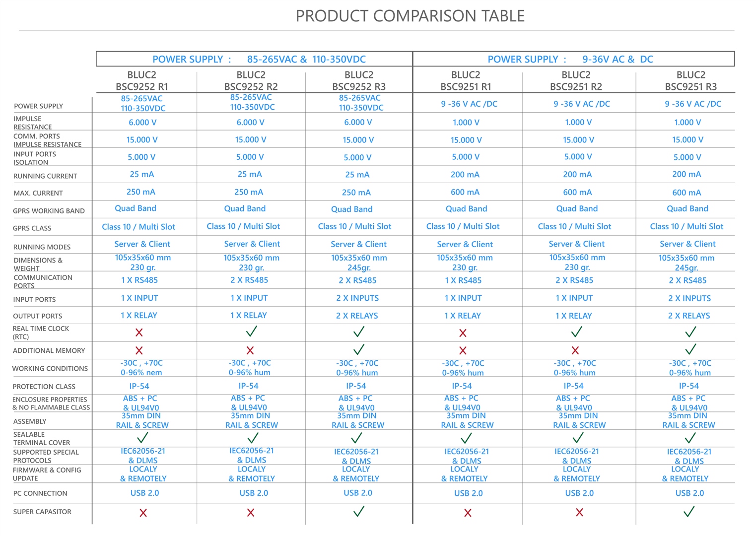
Task: Click the SUPER CAPASITOR row label
Action: pyautogui.click(x=42, y=512)
